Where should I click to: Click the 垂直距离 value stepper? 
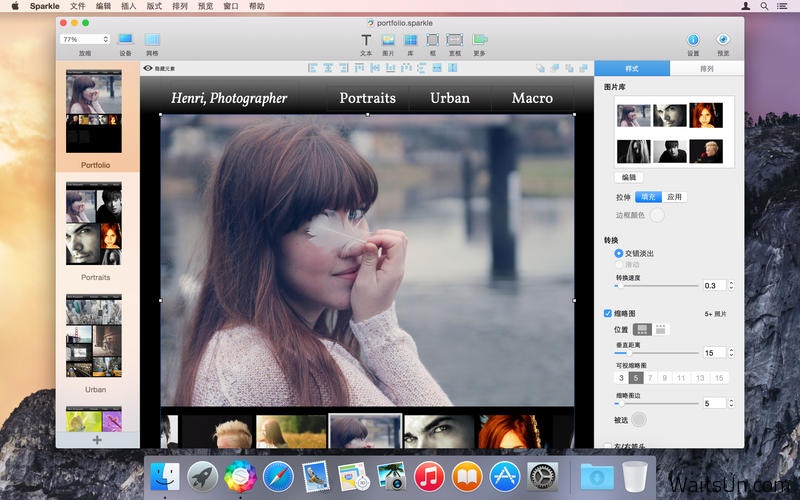[731, 353]
